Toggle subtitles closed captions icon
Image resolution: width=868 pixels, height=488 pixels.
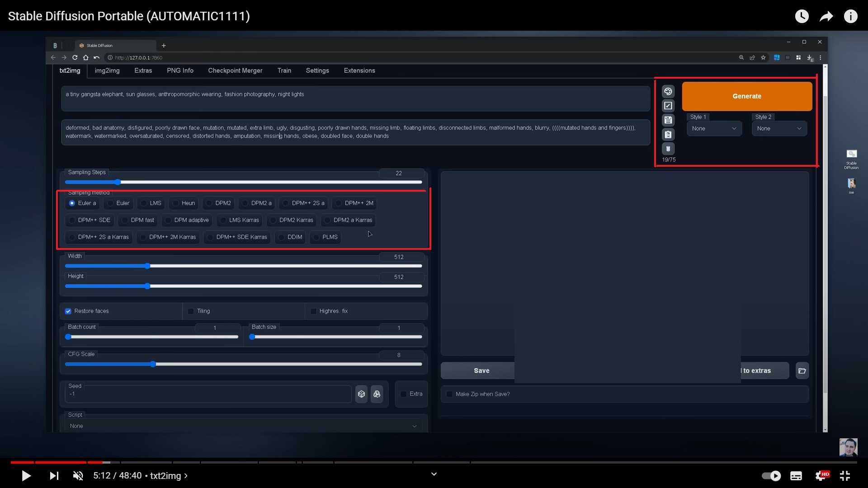tap(796, 476)
